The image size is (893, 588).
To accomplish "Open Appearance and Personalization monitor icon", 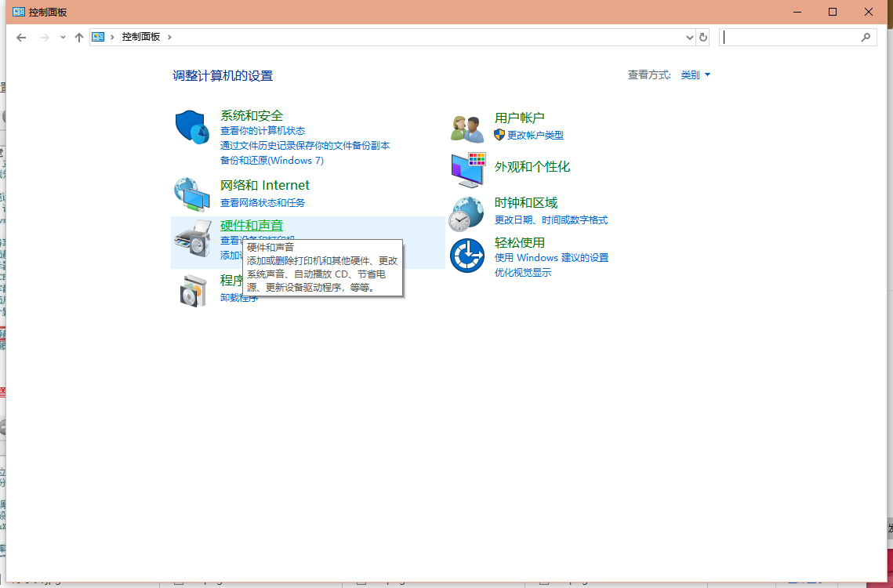I will coord(467,169).
